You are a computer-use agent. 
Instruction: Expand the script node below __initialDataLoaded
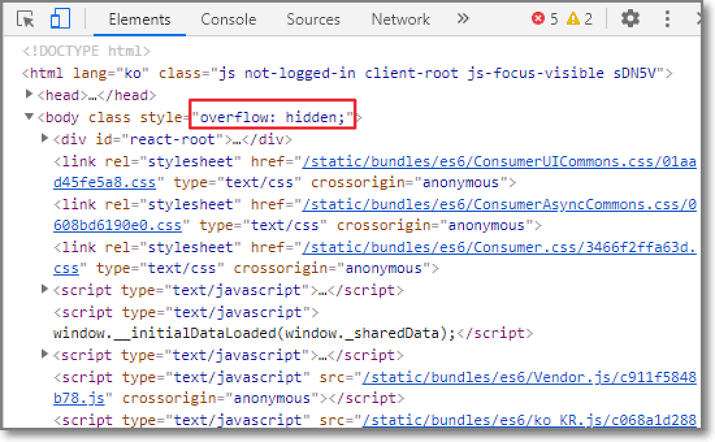pyautogui.click(x=45, y=354)
